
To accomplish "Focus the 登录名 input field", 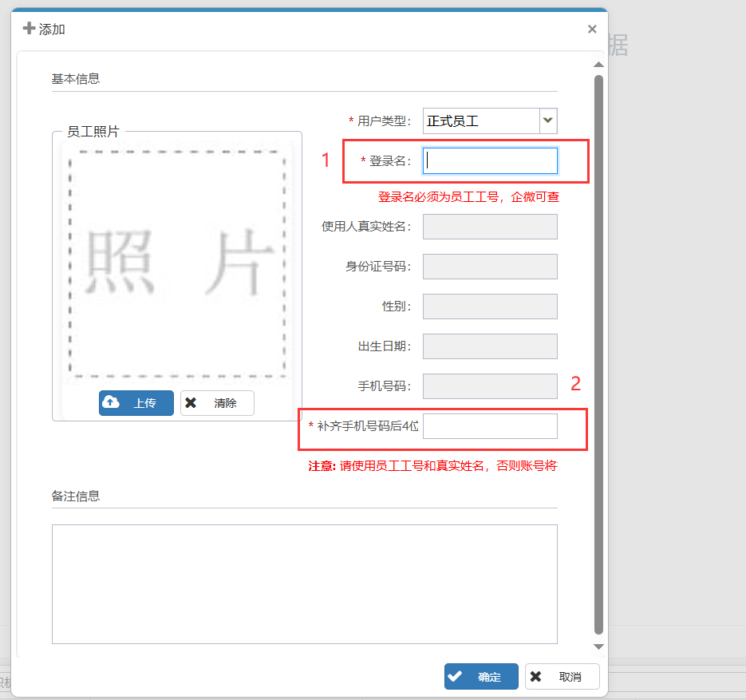I will point(490,161).
